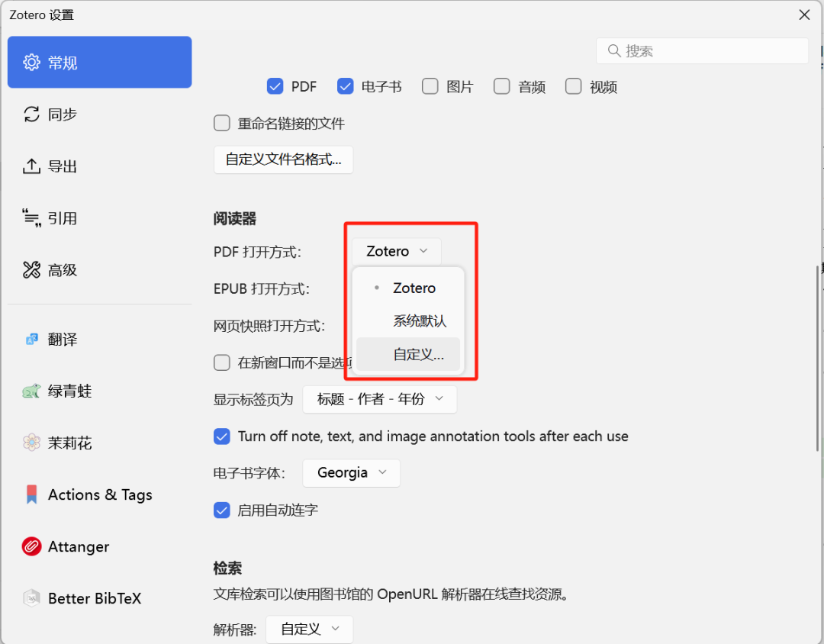This screenshot has width=824, height=644.
Task: Disable the 启用自动连字 checkbox
Action: click(222, 510)
